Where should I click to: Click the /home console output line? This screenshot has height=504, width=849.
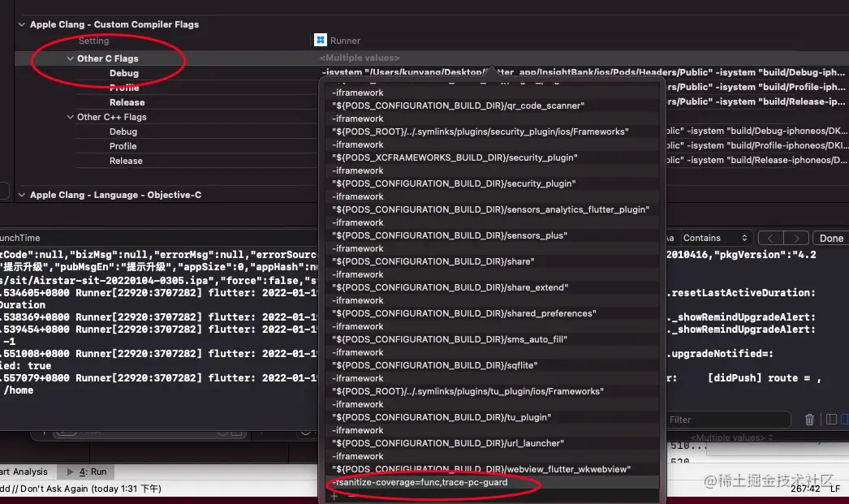click(x=19, y=390)
